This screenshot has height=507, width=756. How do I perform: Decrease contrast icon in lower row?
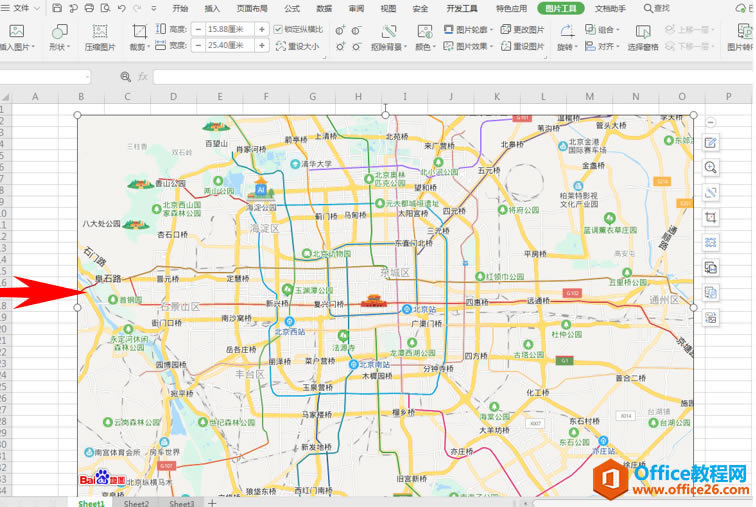click(x=356, y=46)
